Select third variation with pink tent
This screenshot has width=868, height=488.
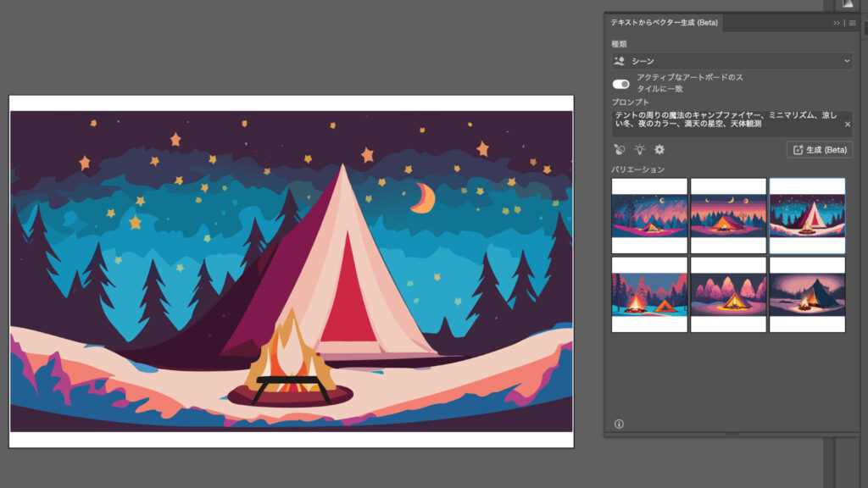(807, 216)
